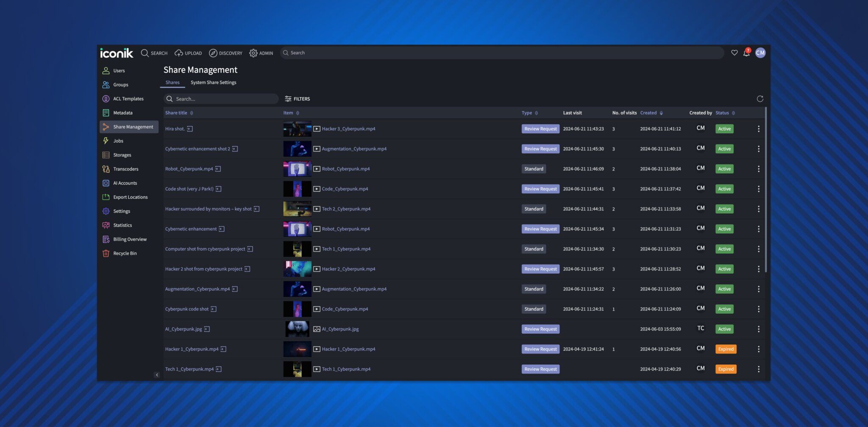
Task: Open Jobs in the sidebar
Action: coord(129,141)
